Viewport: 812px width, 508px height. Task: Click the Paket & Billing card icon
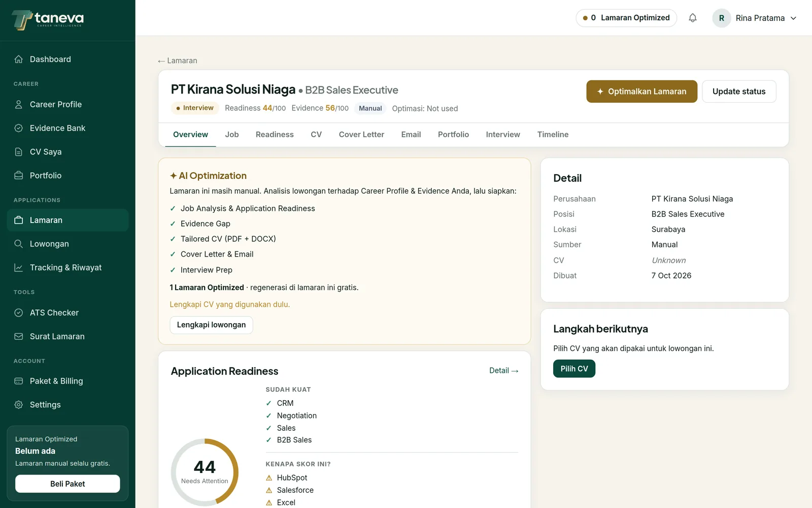(19, 381)
